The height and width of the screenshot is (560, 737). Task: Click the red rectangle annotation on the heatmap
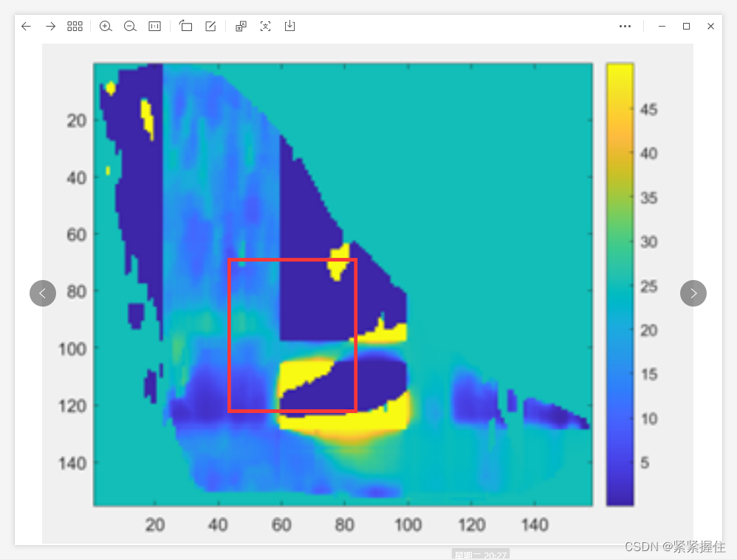tap(293, 260)
